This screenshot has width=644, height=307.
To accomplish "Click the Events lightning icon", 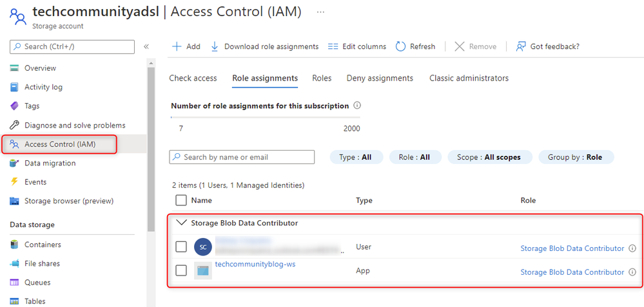I will click(x=14, y=182).
